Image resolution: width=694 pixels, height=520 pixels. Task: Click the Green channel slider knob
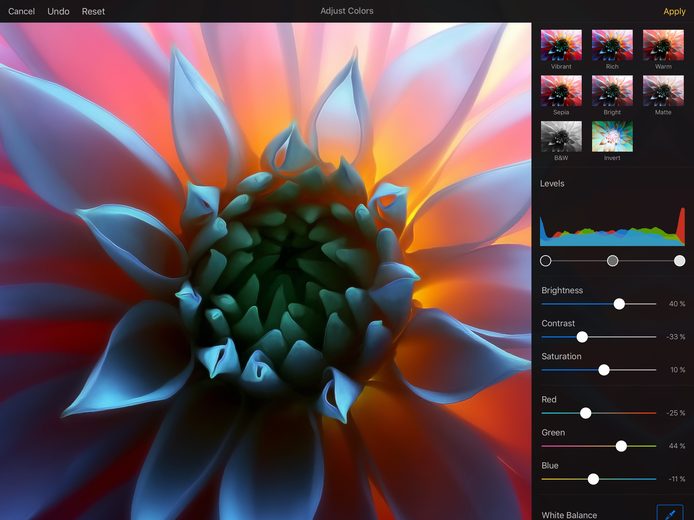621,446
